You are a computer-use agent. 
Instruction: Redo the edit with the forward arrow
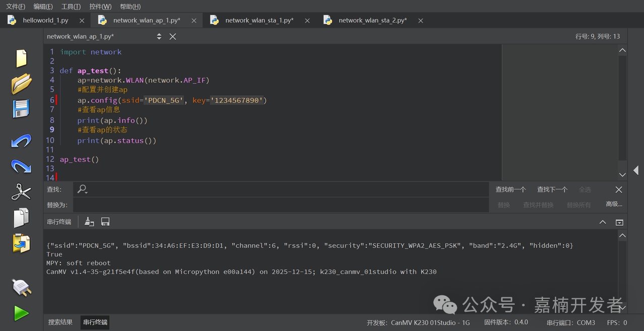tap(21, 166)
